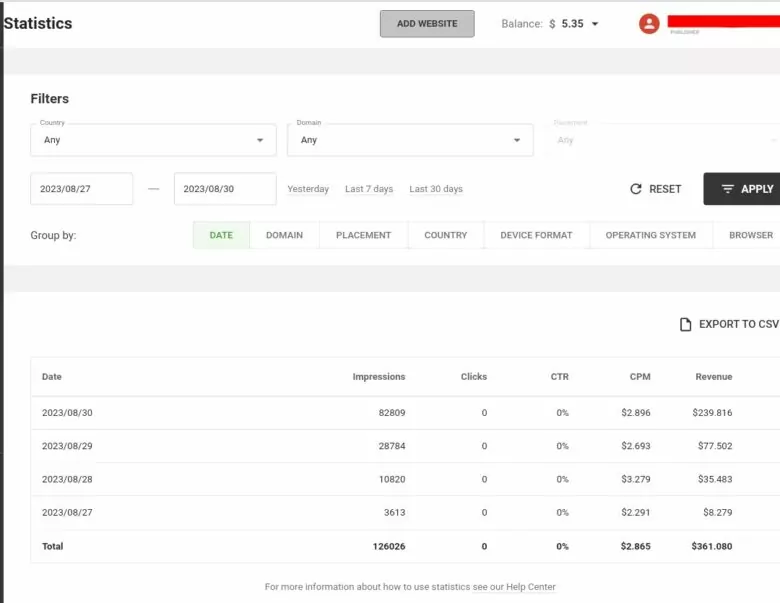
Task: Group statistics by Date tab
Action: coord(221,235)
